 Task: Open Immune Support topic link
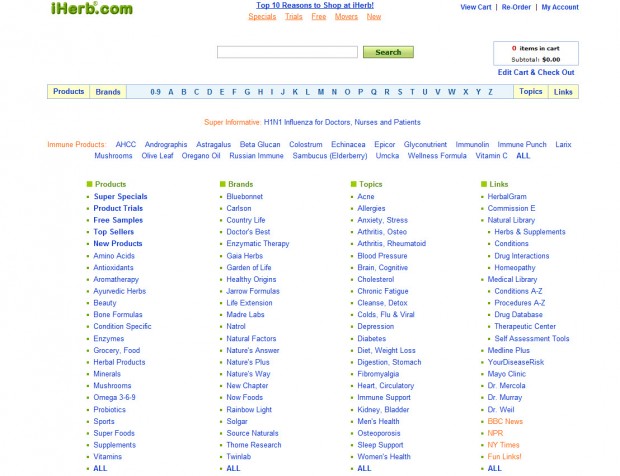384,397
